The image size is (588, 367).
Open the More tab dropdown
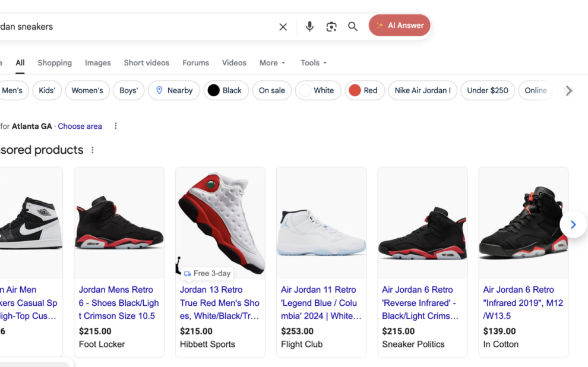tap(271, 62)
